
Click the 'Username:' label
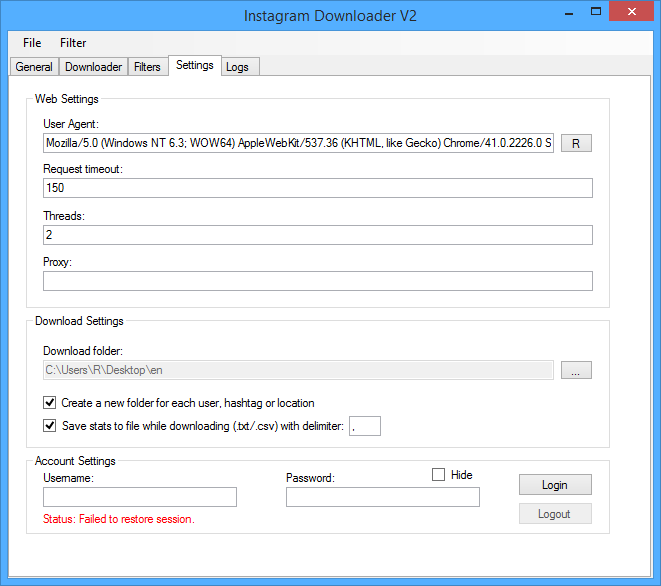(x=68, y=478)
